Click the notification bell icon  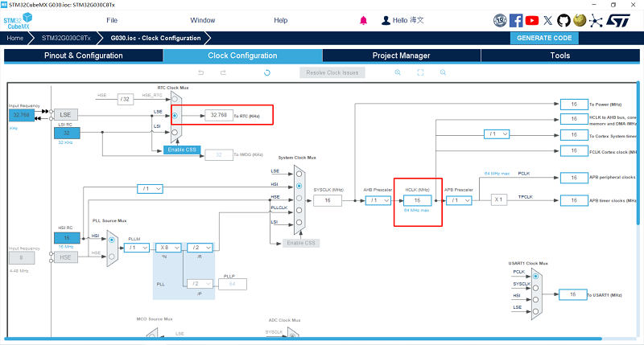363,20
